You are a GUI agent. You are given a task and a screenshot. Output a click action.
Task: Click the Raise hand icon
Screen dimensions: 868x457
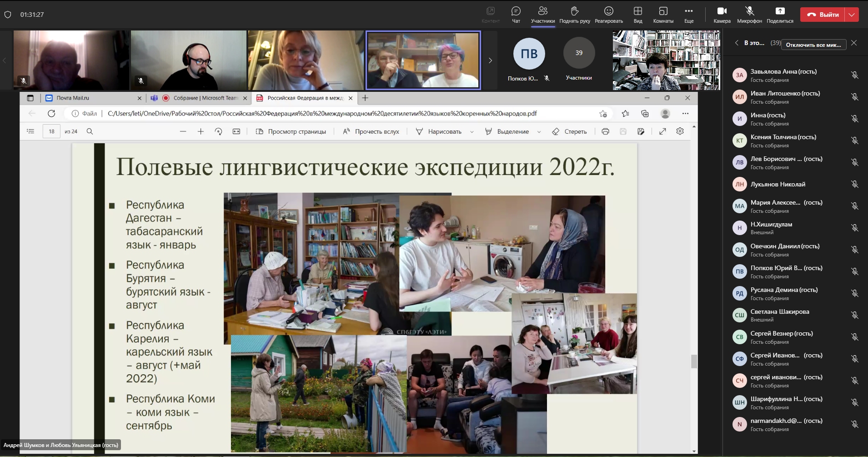pos(575,14)
